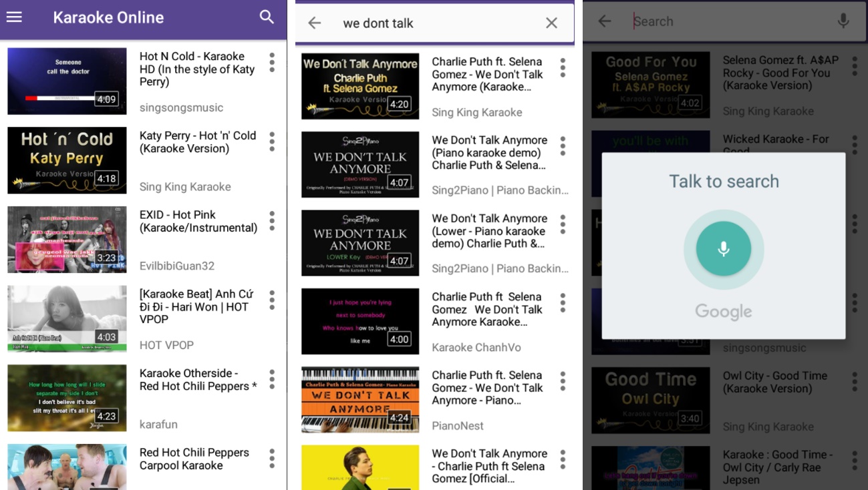
Task: Click the 'we dont talk' search input field
Action: click(x=434, y=23)
